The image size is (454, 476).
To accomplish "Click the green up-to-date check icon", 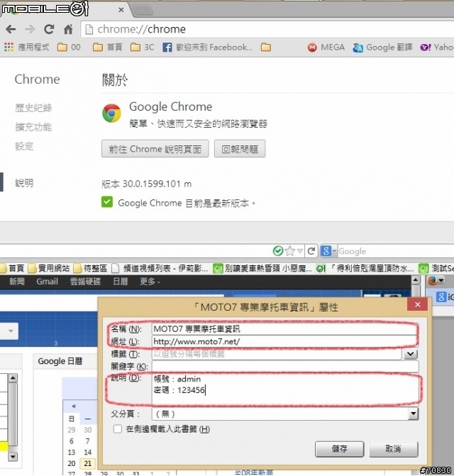I will coord(107,202).
